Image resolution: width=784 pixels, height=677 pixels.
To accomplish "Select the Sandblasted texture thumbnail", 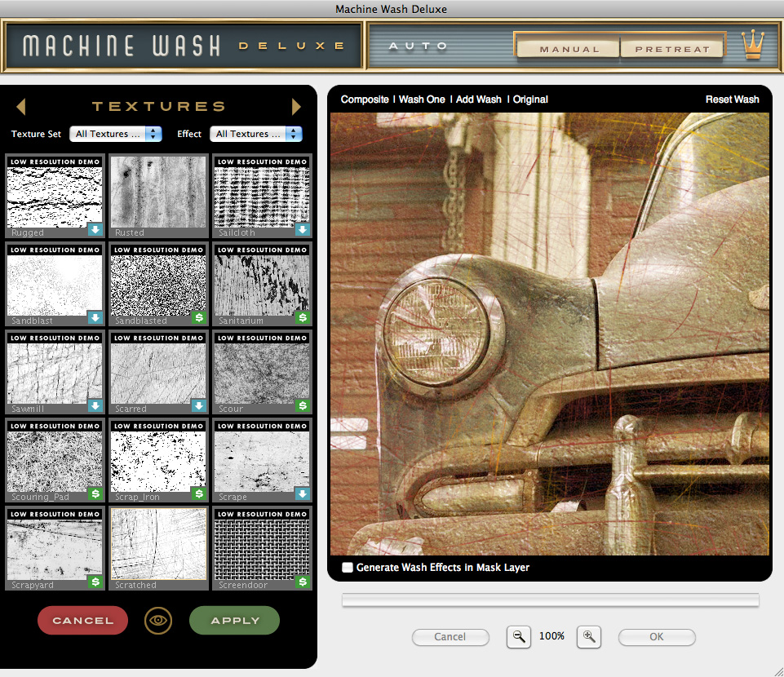I will (x=158, y=285).
